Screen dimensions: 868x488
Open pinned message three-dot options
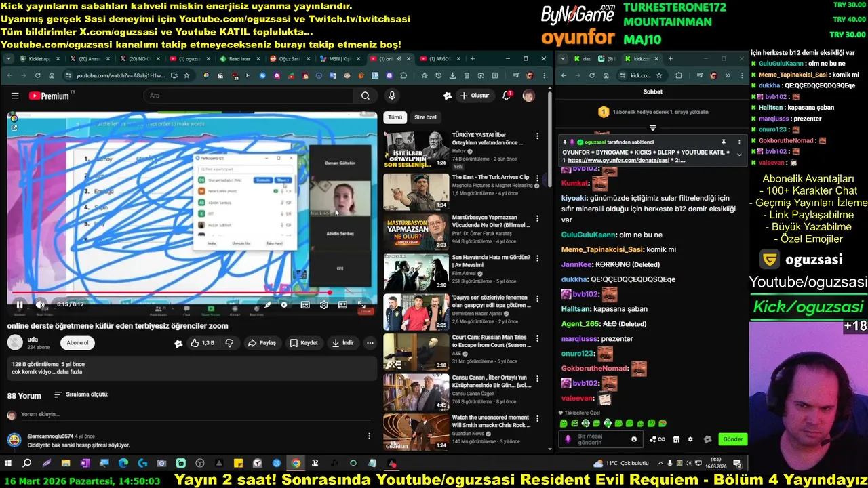pos(738,142)
